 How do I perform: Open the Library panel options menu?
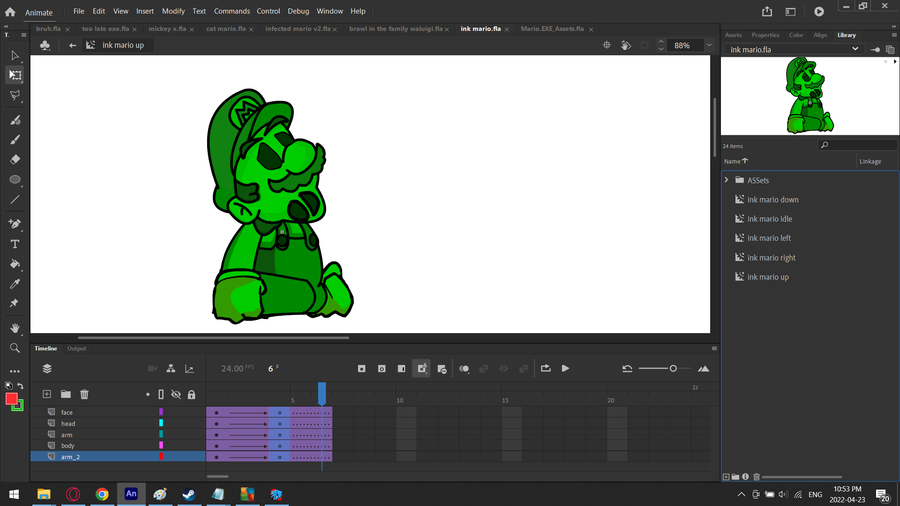[894, 35]
